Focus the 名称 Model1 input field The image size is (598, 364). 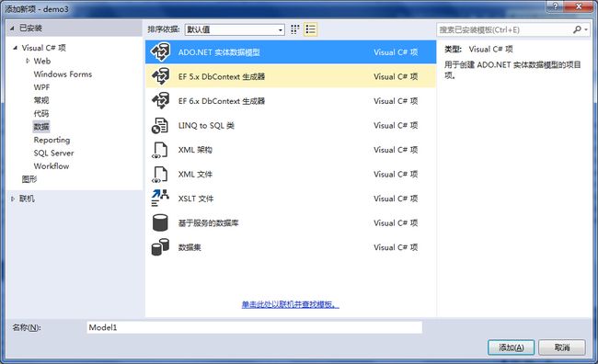click(x=254, y=327)
